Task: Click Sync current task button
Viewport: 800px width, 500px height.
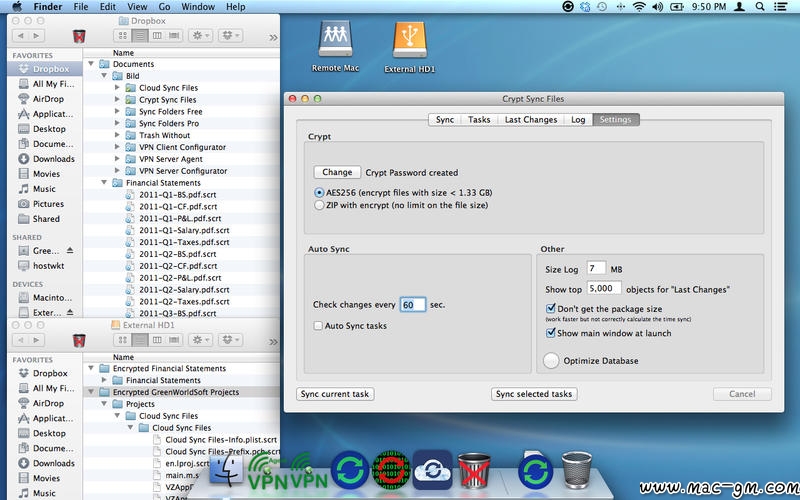Action: 335,394
